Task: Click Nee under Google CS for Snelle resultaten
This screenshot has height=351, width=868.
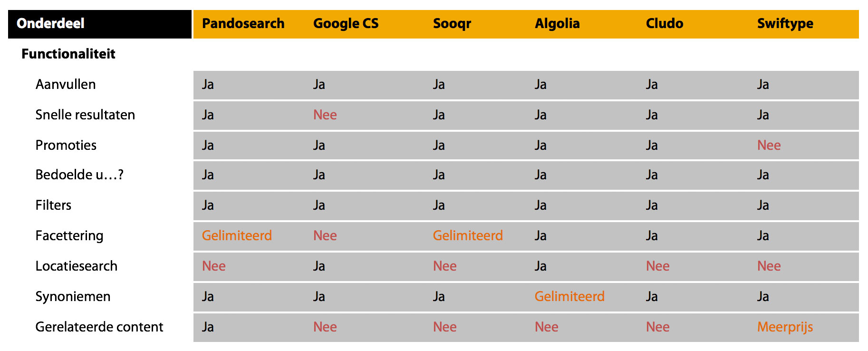Action: 325,115
